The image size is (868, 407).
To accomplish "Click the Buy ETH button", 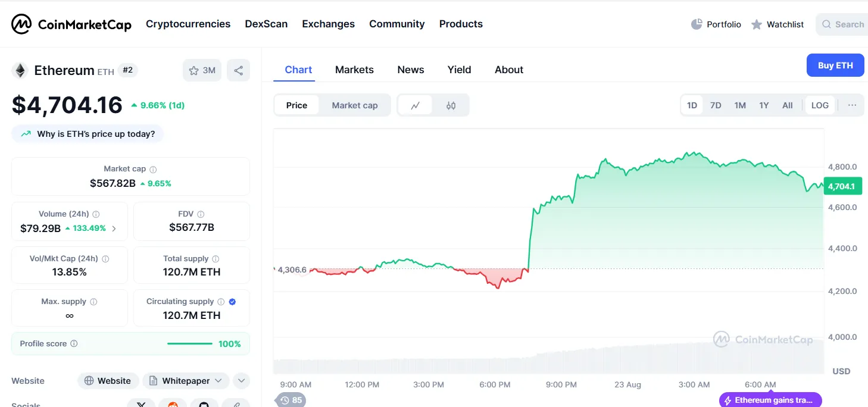I will coord(835,65).
